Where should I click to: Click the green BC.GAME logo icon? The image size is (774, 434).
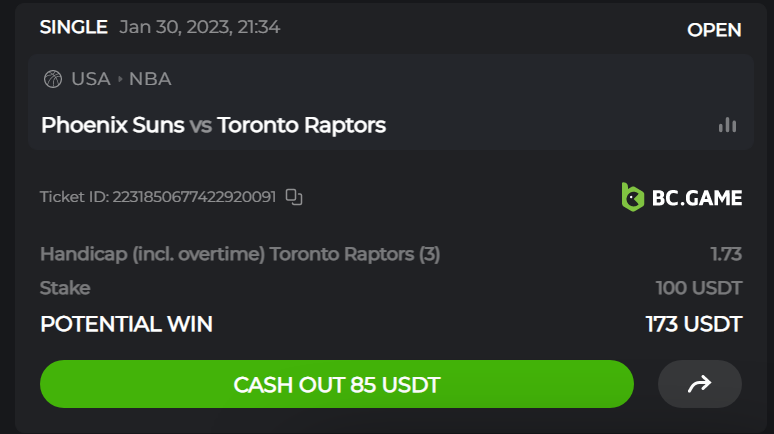click(632, 197)
